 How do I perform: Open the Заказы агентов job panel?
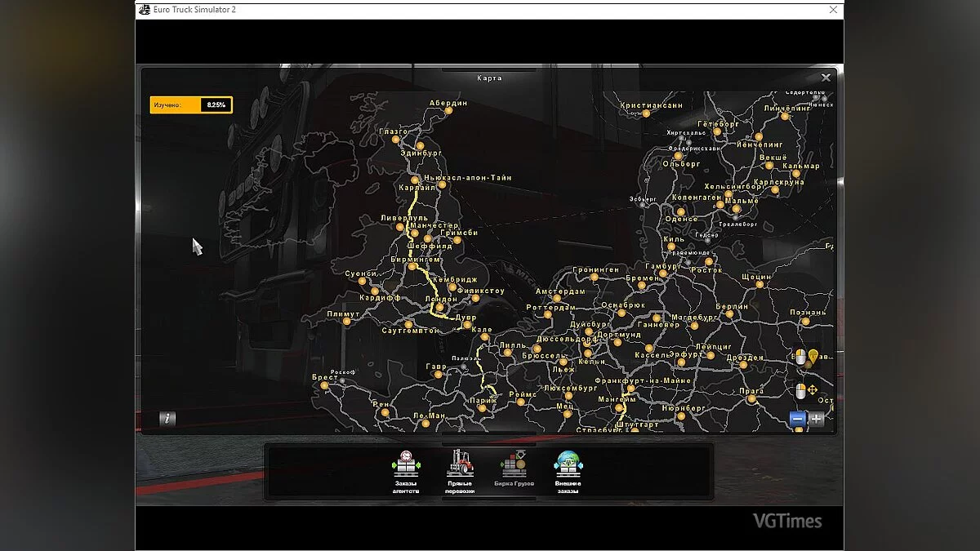pyautogui.click(x=407, y=463)
